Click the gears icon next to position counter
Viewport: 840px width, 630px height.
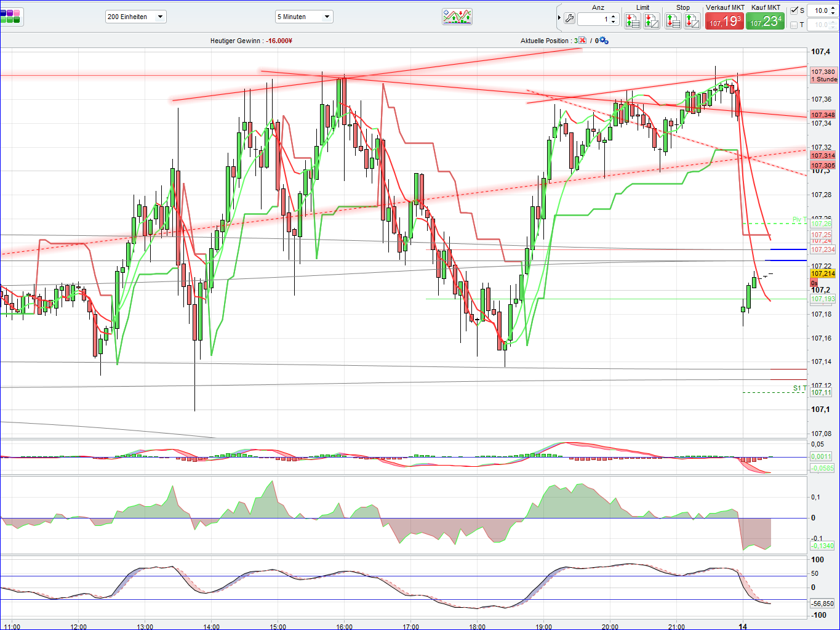[603, 41]
